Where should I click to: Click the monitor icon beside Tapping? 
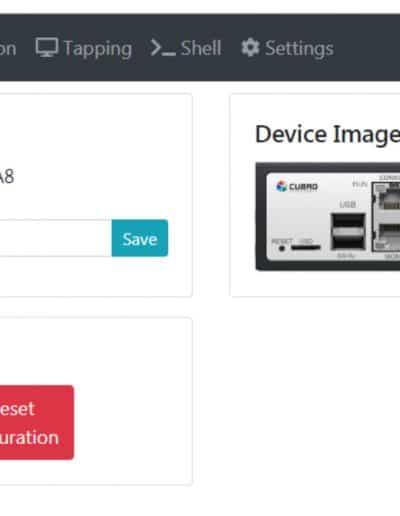(x=47, y=47)
